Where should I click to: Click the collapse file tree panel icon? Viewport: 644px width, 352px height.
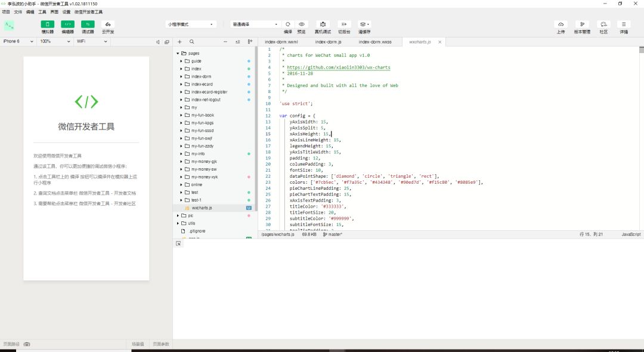250,42
